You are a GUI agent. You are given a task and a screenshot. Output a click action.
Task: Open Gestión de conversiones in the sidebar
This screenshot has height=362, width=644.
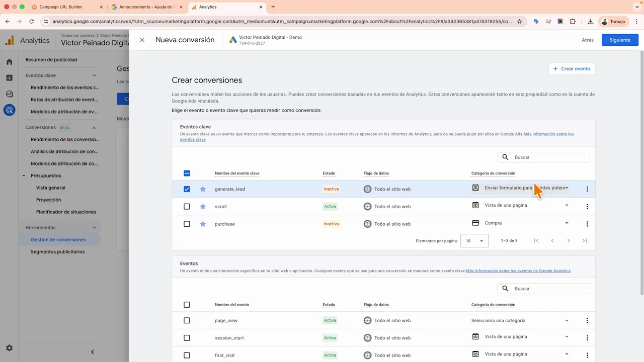pyautogui.click(x=58, y=240)
